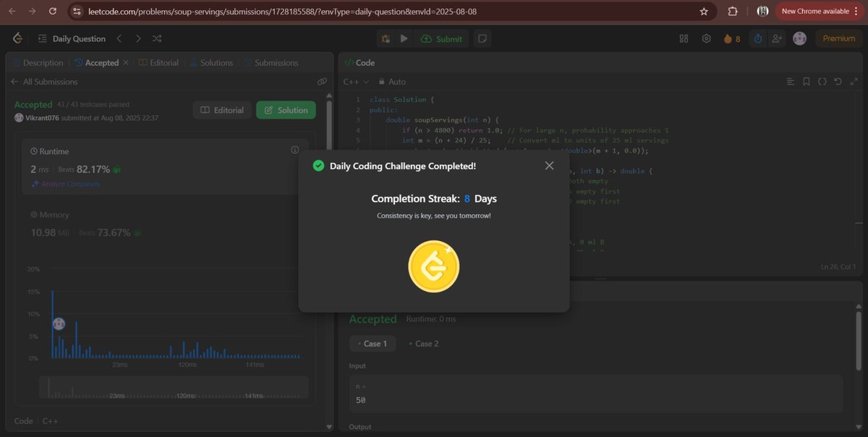Click the left panel scrollbar
The width and height of the screenshot is (868, 437).
pyautogui.click(x=330, y=127)
